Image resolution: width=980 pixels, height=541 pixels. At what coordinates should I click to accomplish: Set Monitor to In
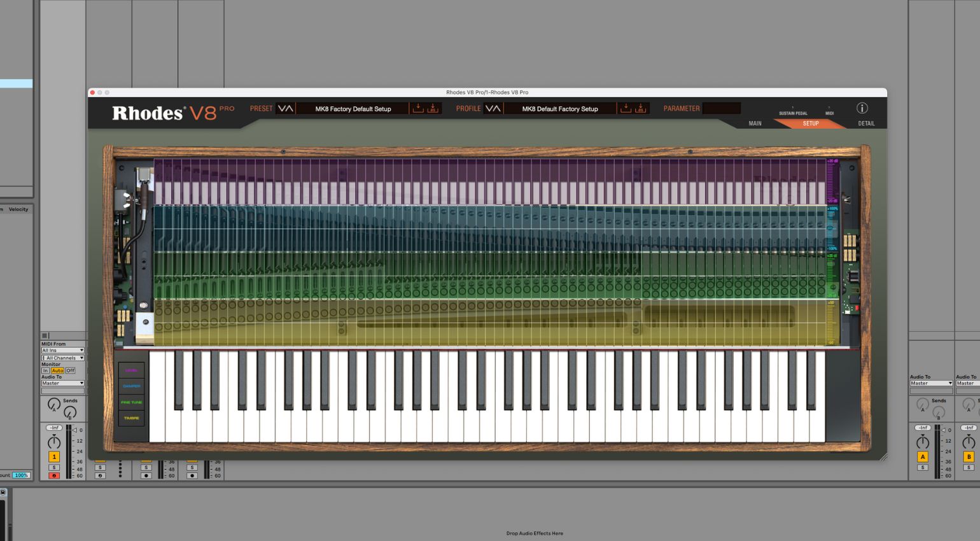click(x=45, y=370)
